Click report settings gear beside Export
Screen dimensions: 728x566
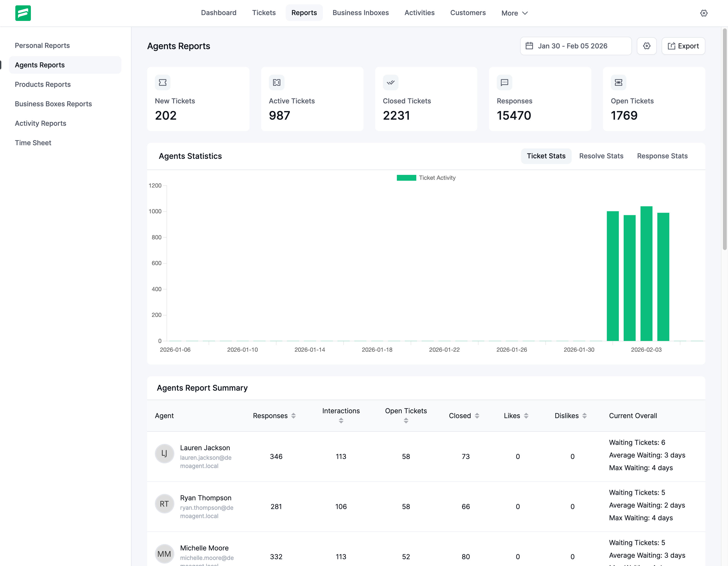pos(646,46)
